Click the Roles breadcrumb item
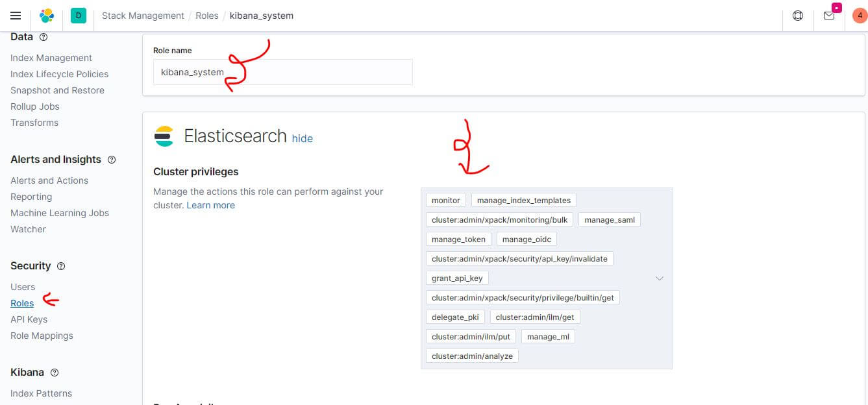This screenshot has height=405, width=868. coord(207,16)
